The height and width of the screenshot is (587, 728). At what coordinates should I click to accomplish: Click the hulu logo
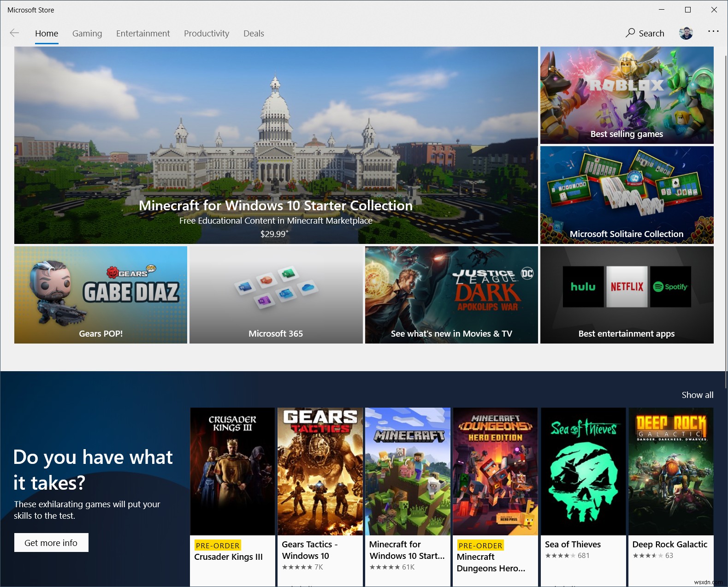click(583, 287)
